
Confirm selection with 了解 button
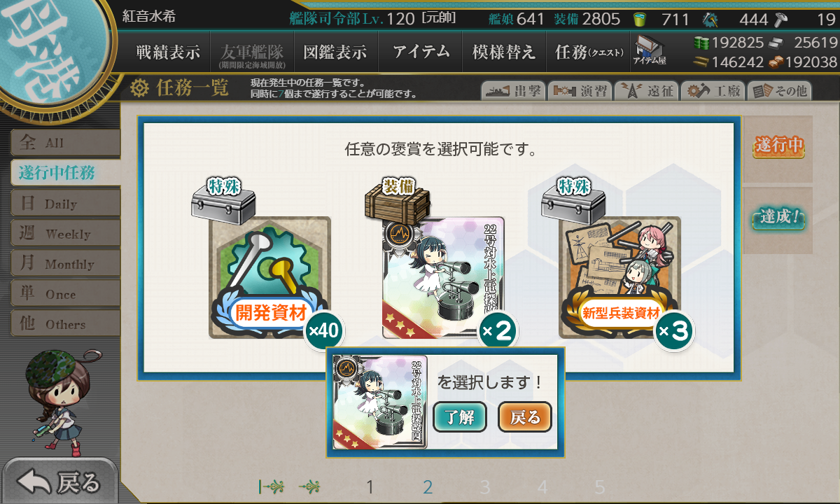pos(460,417)
